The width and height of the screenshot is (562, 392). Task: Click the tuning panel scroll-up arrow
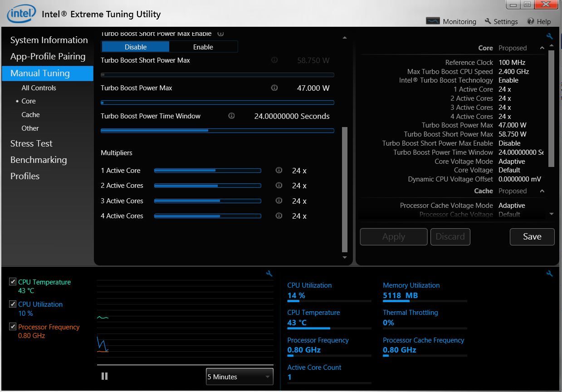[x=345, y=38]
